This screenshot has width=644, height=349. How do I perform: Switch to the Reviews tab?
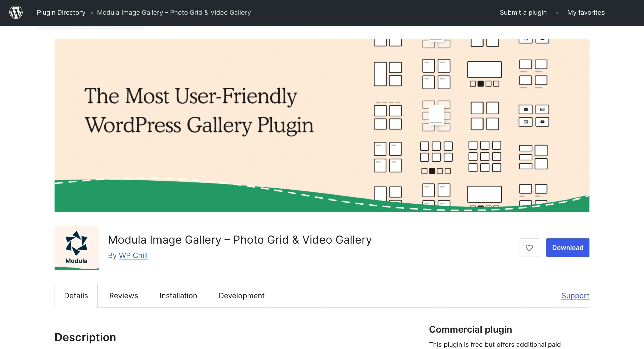pyautogui.click(x=124, y=296)
